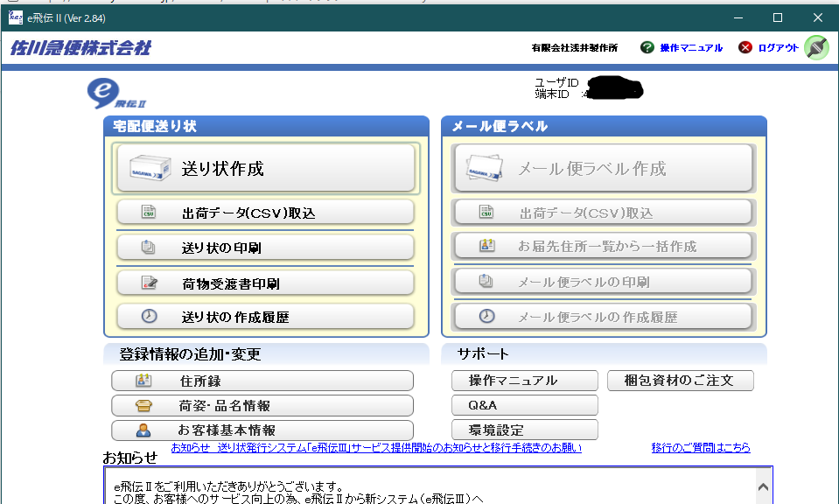Screen dimensions: 839x504
Task: Click inside the お知らせ text area
Action: point(430,486)
